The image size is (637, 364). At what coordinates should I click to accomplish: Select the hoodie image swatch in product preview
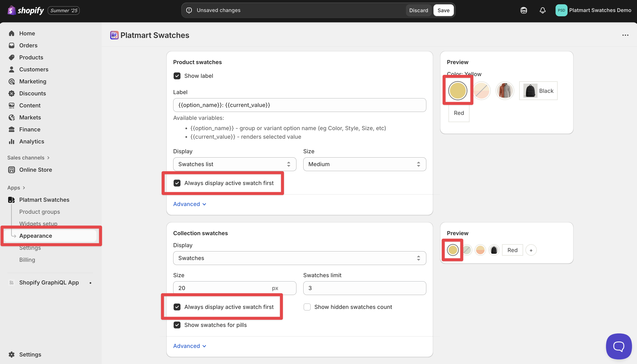pos(505,90)
